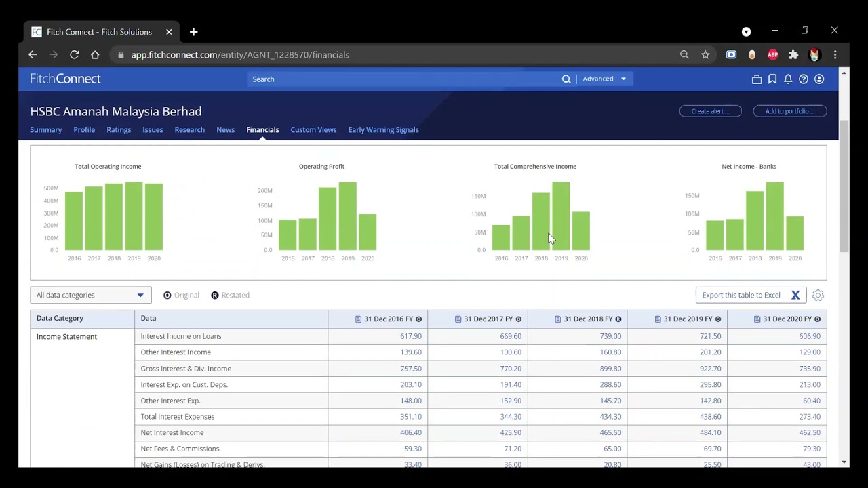Viewport: 868px width, 488px height.
Task: Toggle the Original indicator for 31 Dec 2019 FY
Action: click(x=717, y=319)
